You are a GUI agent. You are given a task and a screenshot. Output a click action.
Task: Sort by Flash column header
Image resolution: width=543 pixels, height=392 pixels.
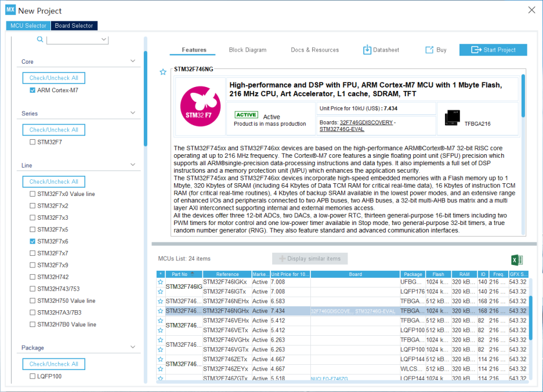[439, 274]
